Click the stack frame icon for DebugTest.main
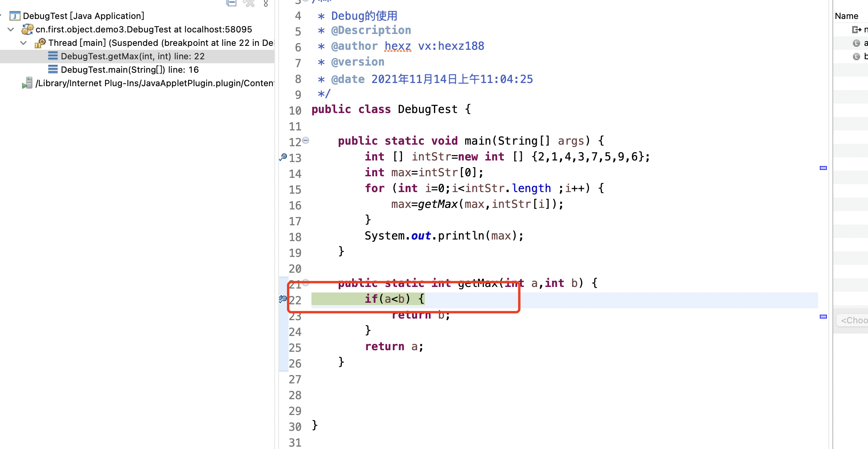Viewport: 868px width, 449px height. pyautogui.click(x=53, y=70)
